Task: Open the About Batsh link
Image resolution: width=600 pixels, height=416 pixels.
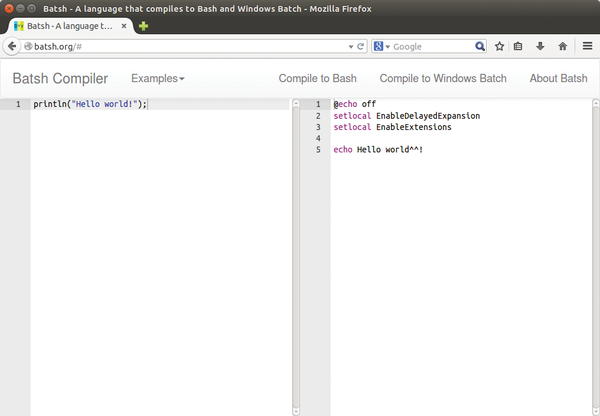Action: coord(558,78)
